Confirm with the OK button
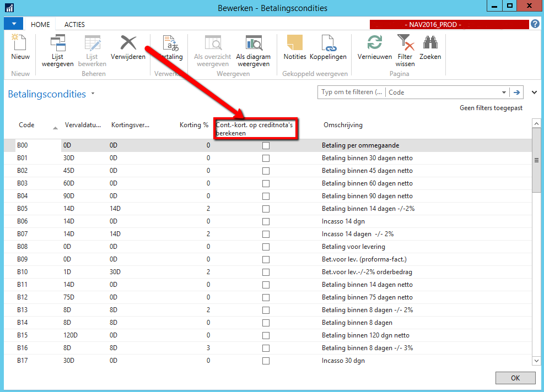The image size is (544, 392). 515,378
